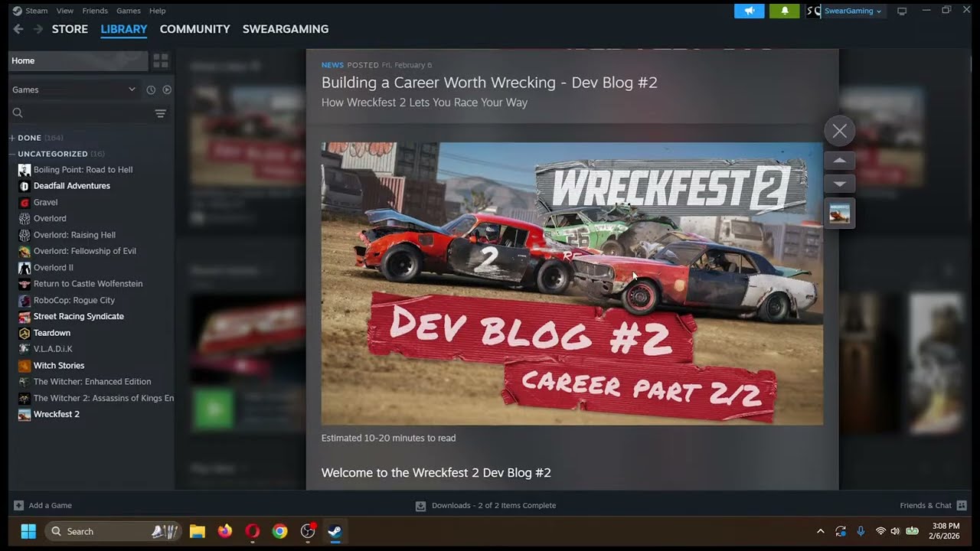
Task: Focus the library search field
Action: (80, 113)
